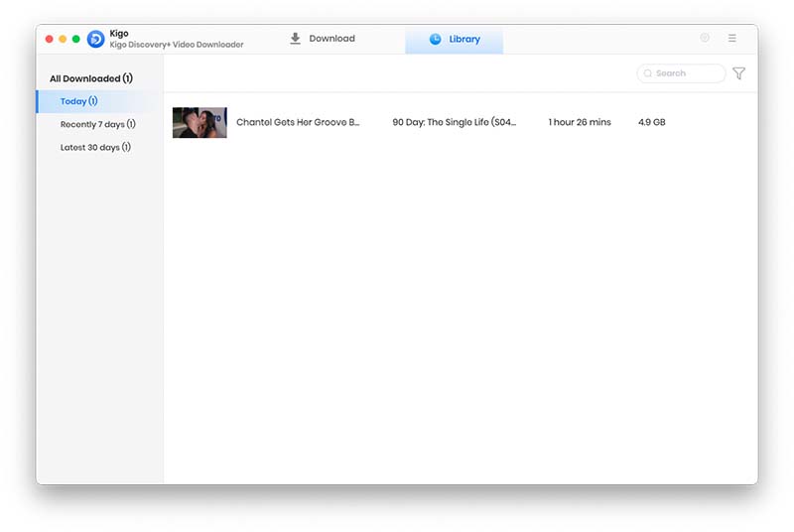Viewport: 794px width, 532px height.
Task: Switch to the Download tab
Action: [323, 39]
